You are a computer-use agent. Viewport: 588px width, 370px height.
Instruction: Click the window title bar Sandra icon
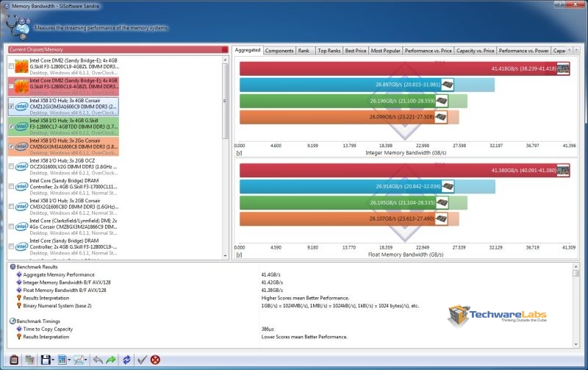point(7,6)
